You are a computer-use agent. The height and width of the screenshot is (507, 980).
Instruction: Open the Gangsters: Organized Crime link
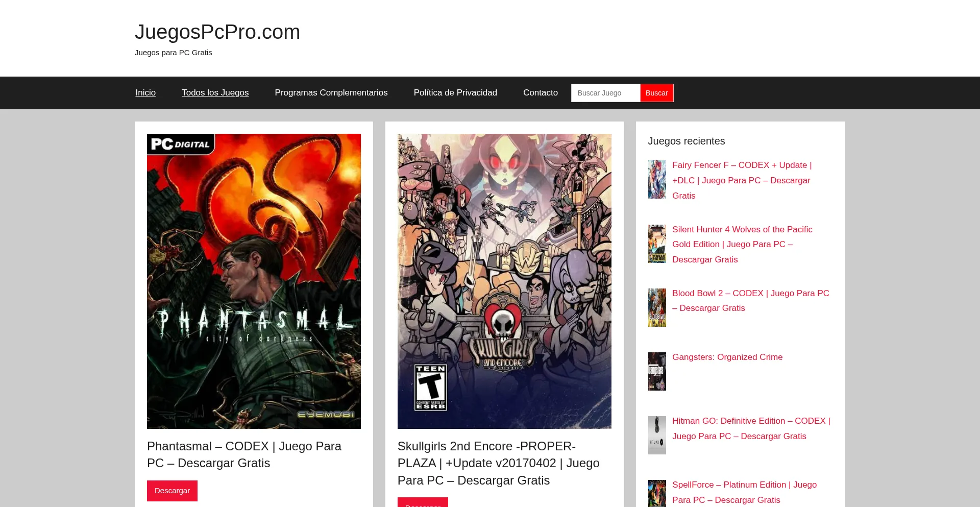727,357
